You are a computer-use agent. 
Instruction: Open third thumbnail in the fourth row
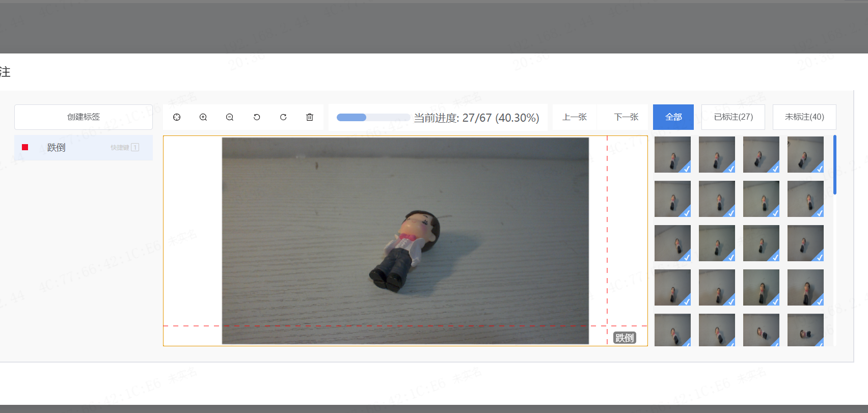(761, 287)
